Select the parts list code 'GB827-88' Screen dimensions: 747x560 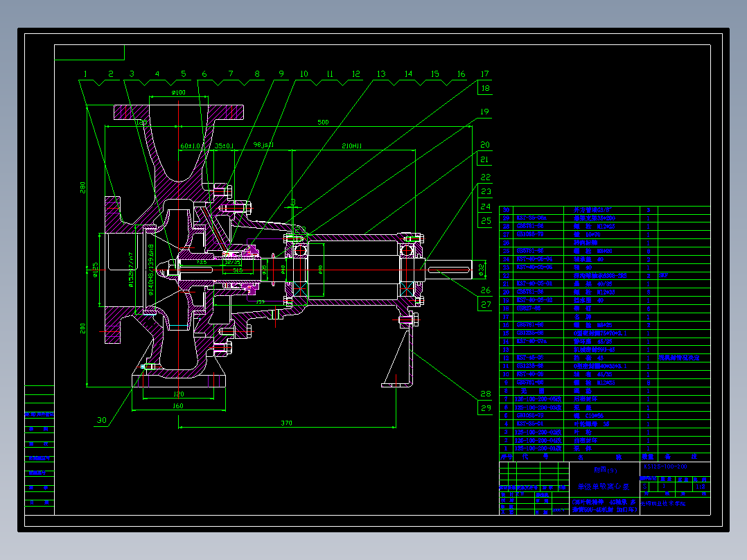529,308
